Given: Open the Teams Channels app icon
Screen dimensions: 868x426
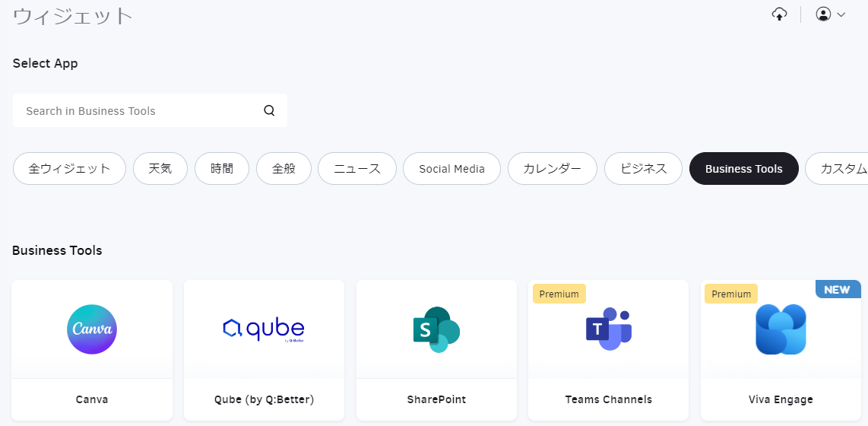Looking at the screenshot, I should click(608, 329).
